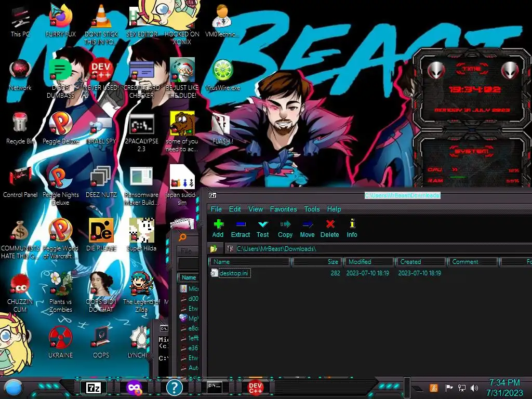This screenshot has height=399, width=532.
Task: Select the VirusWire.exe lime icon
Action: point(222,75)
